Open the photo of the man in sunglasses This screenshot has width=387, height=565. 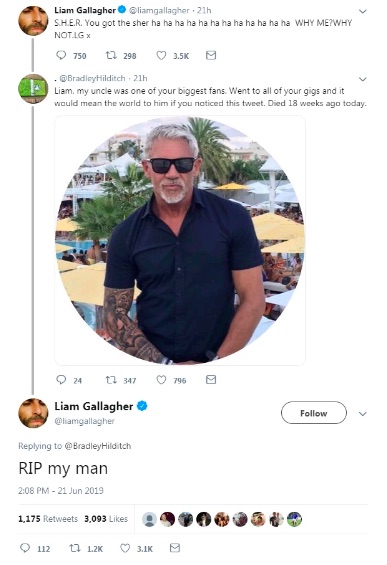180,240
